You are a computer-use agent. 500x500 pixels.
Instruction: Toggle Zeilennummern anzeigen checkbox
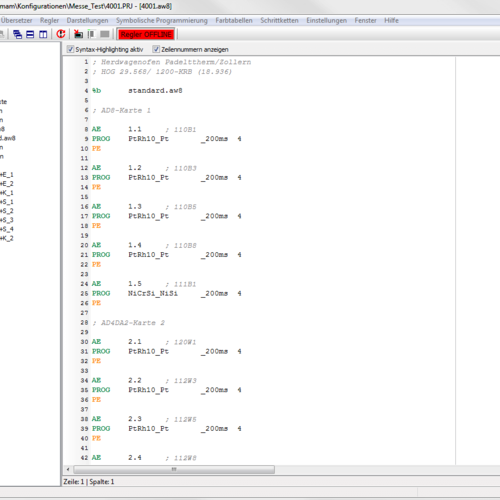pyautogui.click(x=156, y=49)
